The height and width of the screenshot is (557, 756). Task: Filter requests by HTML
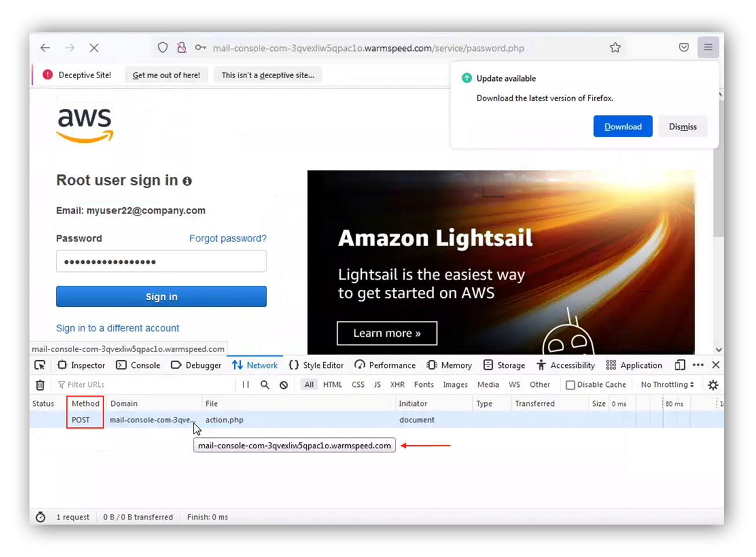click(x=332, y=385)
